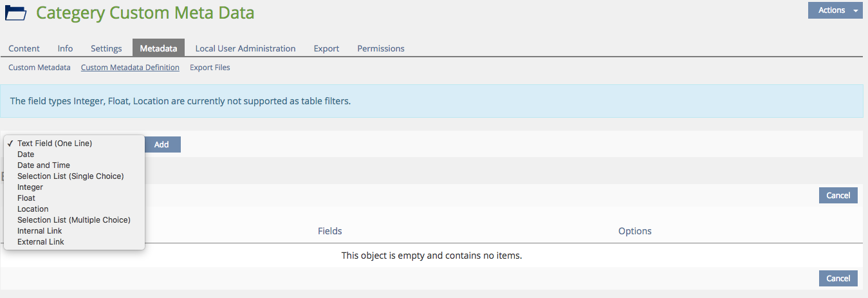Go to the Settings tab
868x298 pixels.
point(106,48)
